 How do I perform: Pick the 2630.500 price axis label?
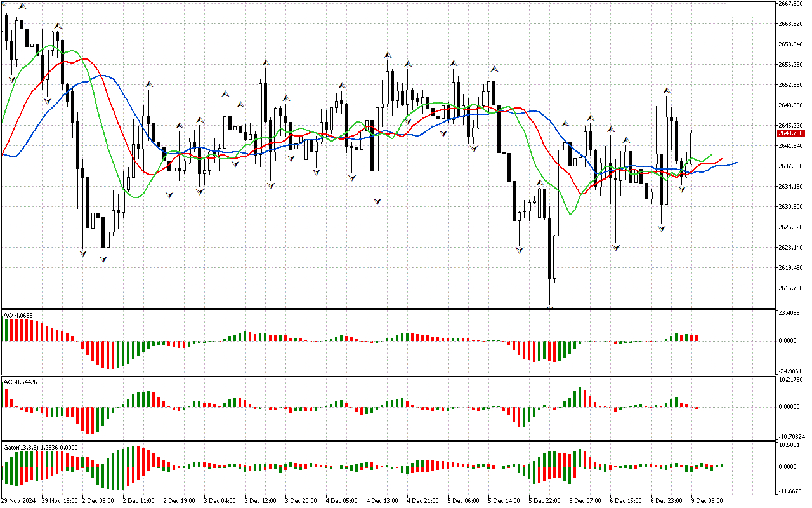(x=790, y=206)
